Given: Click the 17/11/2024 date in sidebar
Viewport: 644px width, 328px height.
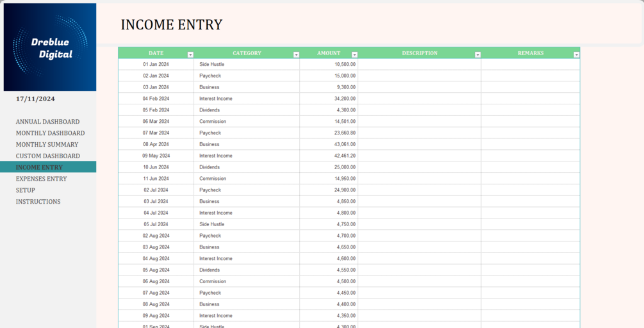Looking at the screenshot, I should pos(35,99).
